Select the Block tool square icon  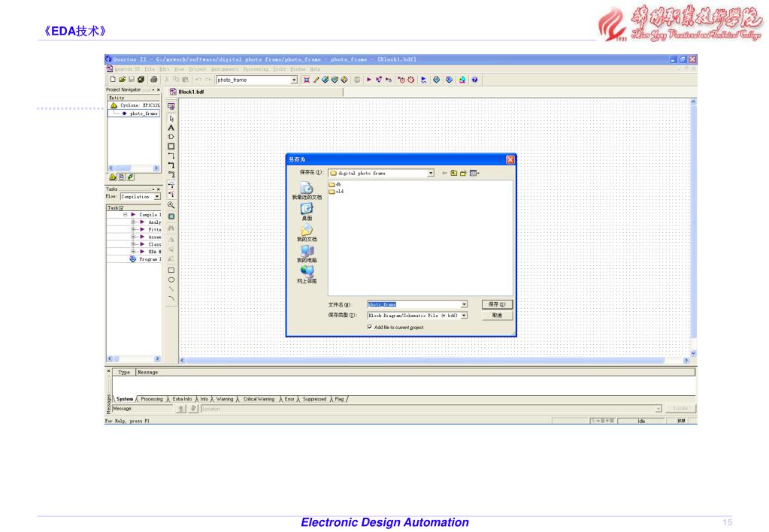click(x=171, y=146)
